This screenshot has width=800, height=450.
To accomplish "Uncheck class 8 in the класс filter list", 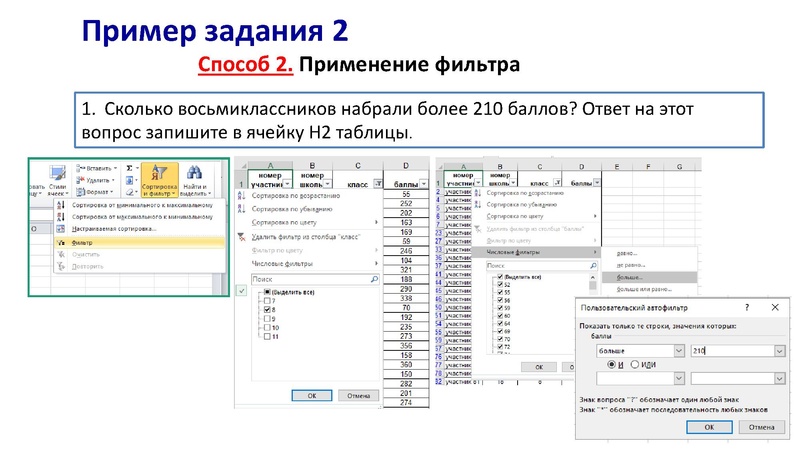I will [267, 310].
